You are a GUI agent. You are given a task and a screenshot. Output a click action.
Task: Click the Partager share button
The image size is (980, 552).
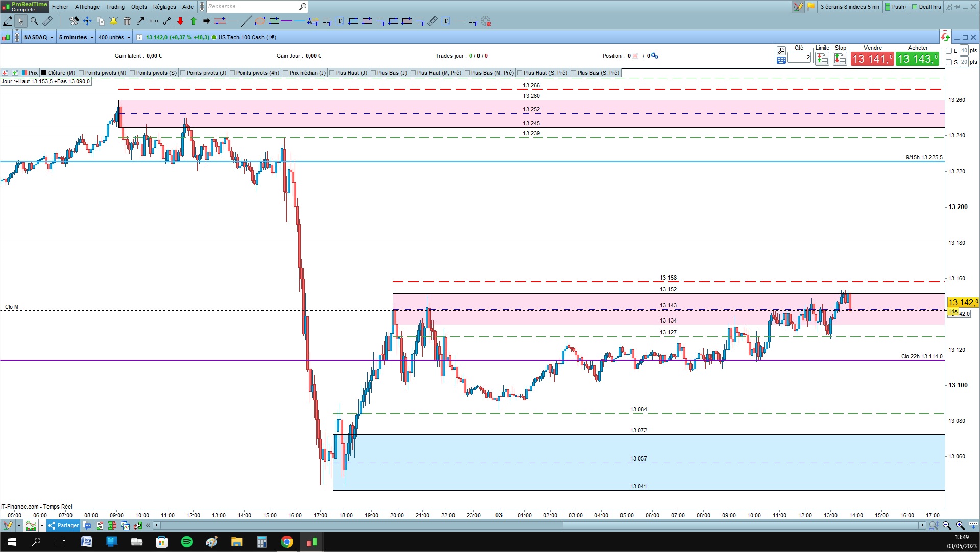(x=63, y=525)
